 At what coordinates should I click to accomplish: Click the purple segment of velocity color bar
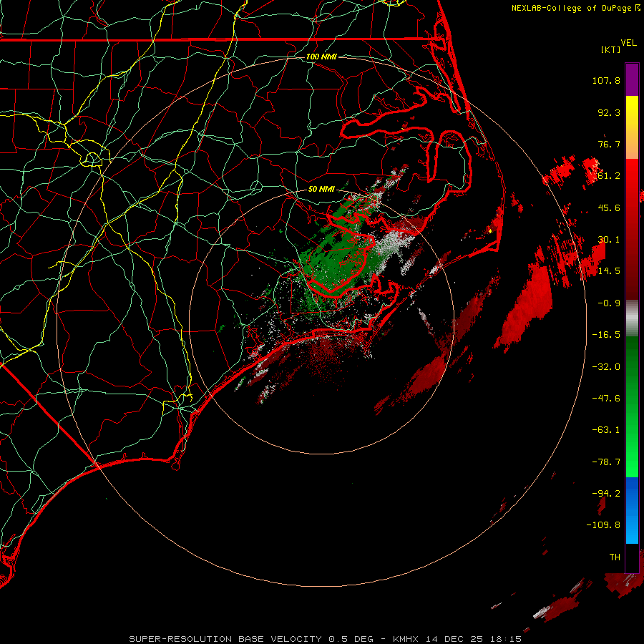(x=632, y=80)
